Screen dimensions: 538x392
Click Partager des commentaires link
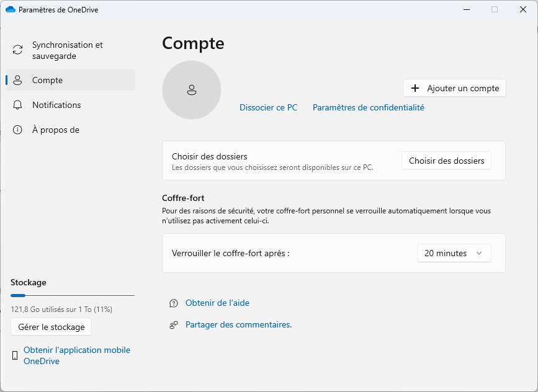pyautogui.click(x=238, y=325)
